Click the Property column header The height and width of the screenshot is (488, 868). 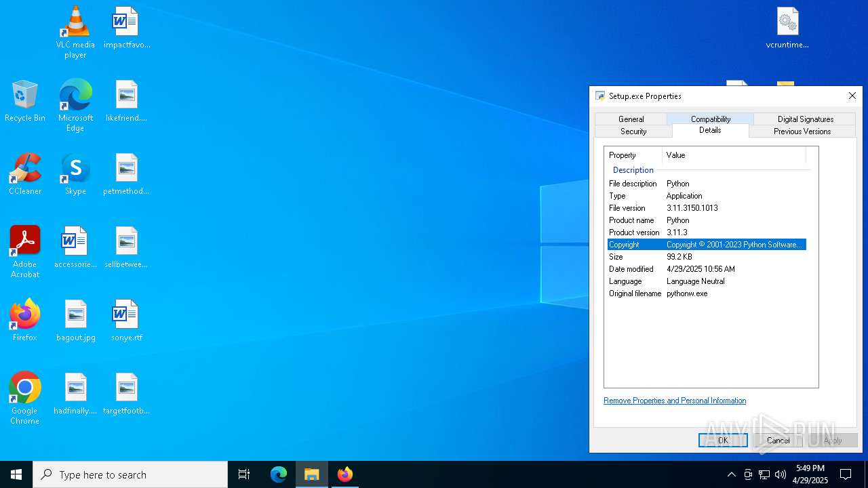633,155
